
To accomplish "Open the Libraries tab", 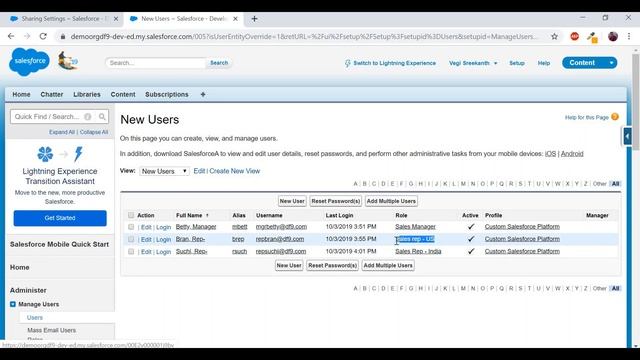I will 87,94.
